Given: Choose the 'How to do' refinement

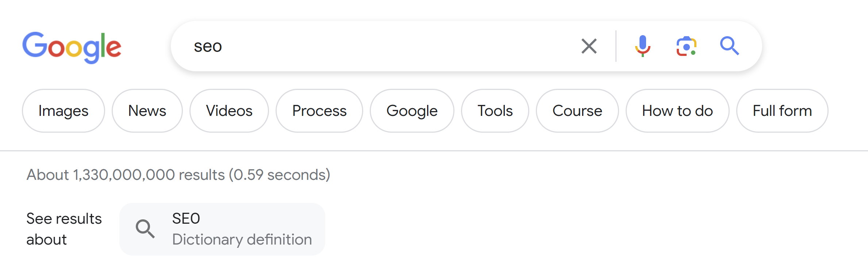Looking at the screenshot, I should [677, 110].
